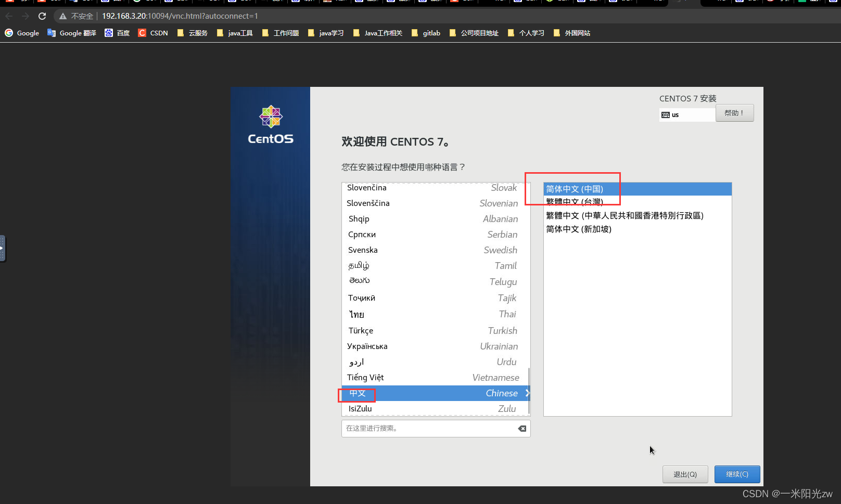Open the Google 翻译 bookmark
Viewport: 841px width, 504px height.
[x=71, y=33]
